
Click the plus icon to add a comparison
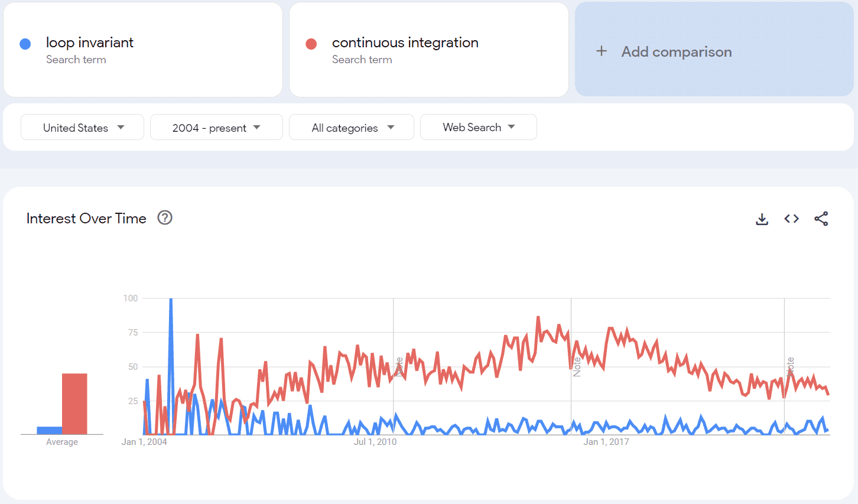[602, 51]
